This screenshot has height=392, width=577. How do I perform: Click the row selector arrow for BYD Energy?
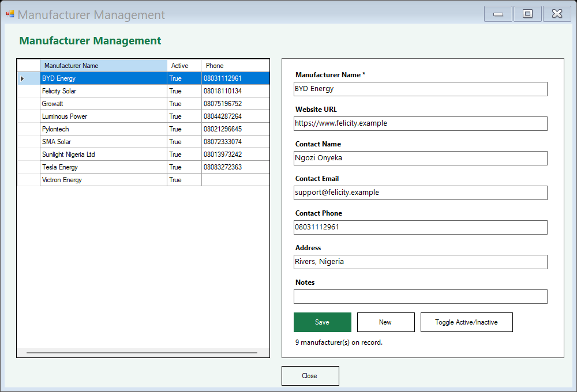[x=29, y=78]
